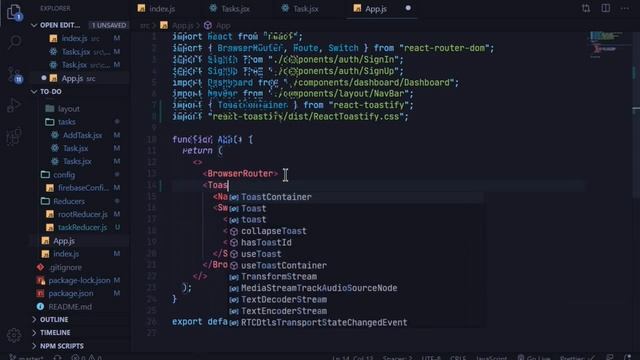Select App.js in Open Editors list
Viewport: 640px width, 360px height.
click(80, 78)
